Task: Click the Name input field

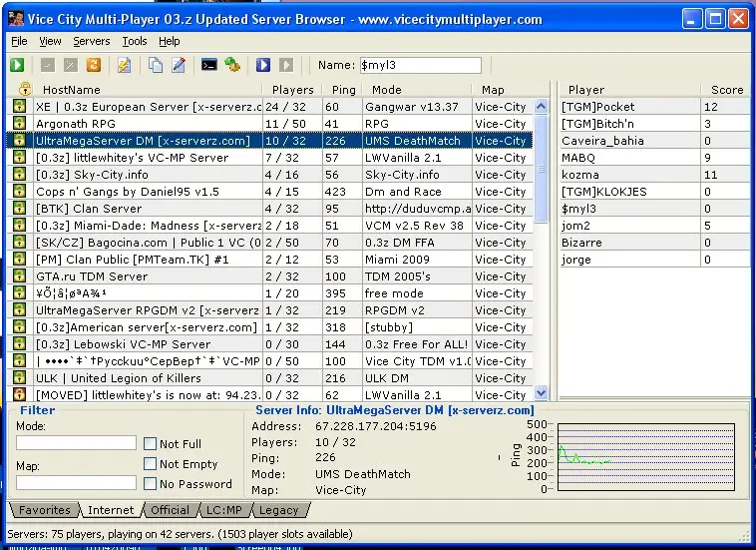Action: coord(421,65)
